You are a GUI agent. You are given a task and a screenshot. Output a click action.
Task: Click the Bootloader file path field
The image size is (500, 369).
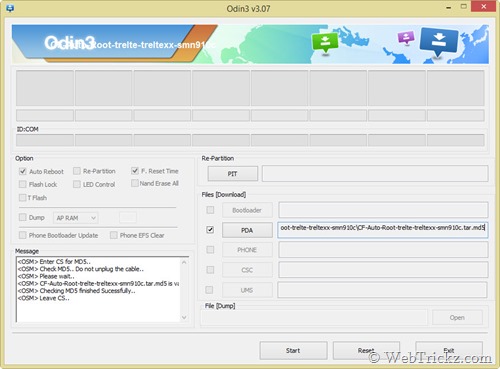click(383, 210)
